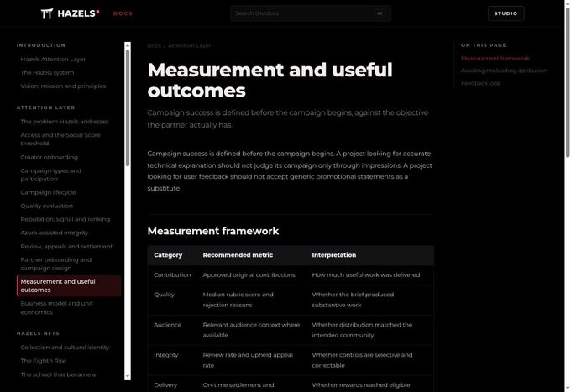The height and width of the screenshot is (392, 571).
Task: Click the sidebar scrollbar thumb
Action: point(128,107)
